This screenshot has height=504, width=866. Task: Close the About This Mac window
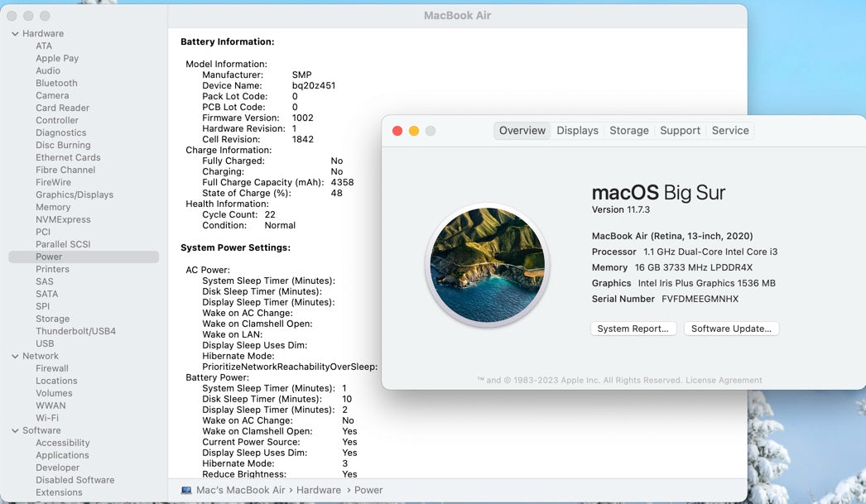click(397, 131)
